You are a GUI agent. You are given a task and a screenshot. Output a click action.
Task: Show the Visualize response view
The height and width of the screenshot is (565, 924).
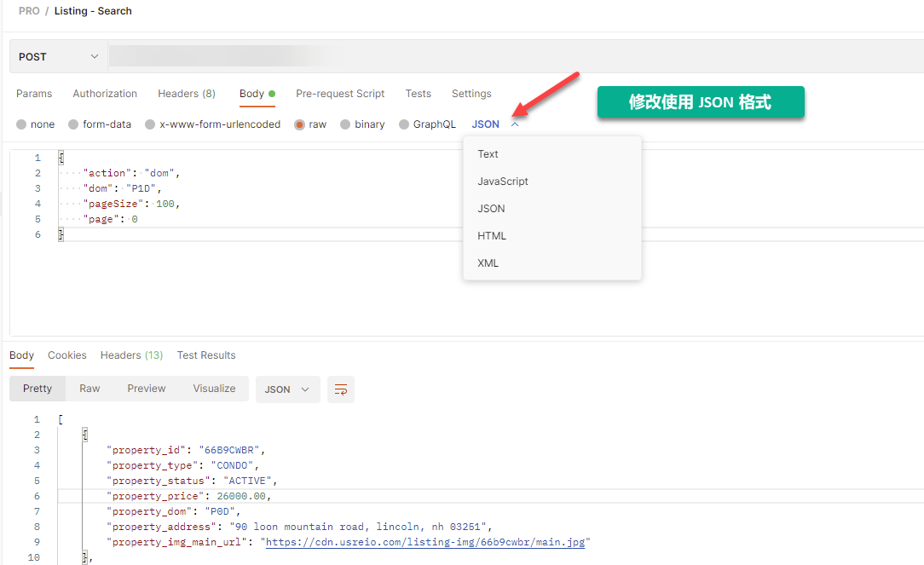pyautogui.click(x=214, y=389)
